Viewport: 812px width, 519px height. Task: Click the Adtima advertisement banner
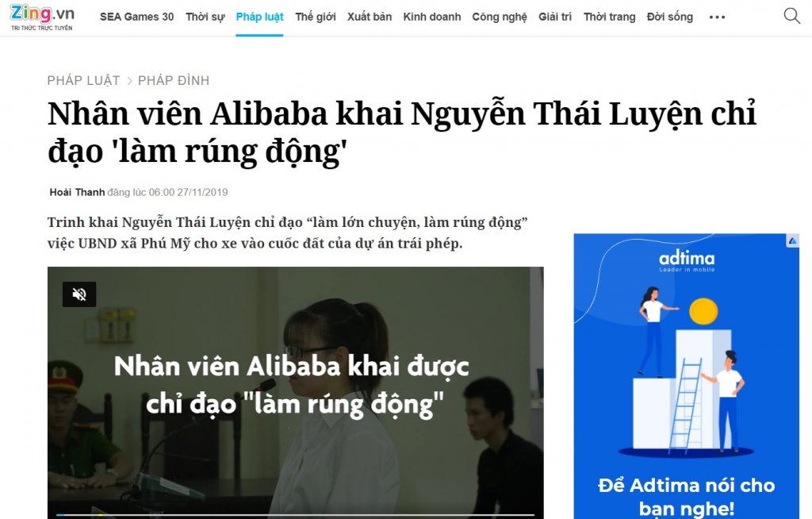click(x=686, y=376)
